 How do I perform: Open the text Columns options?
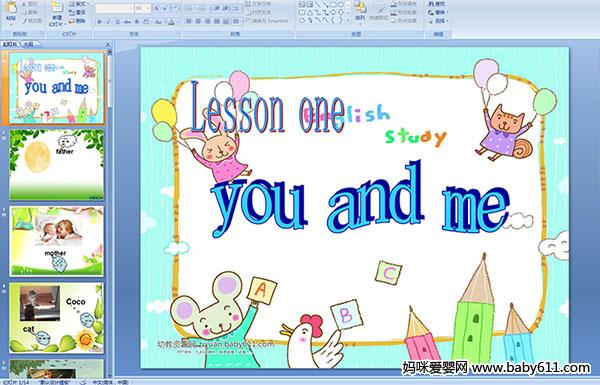point(236,21)
